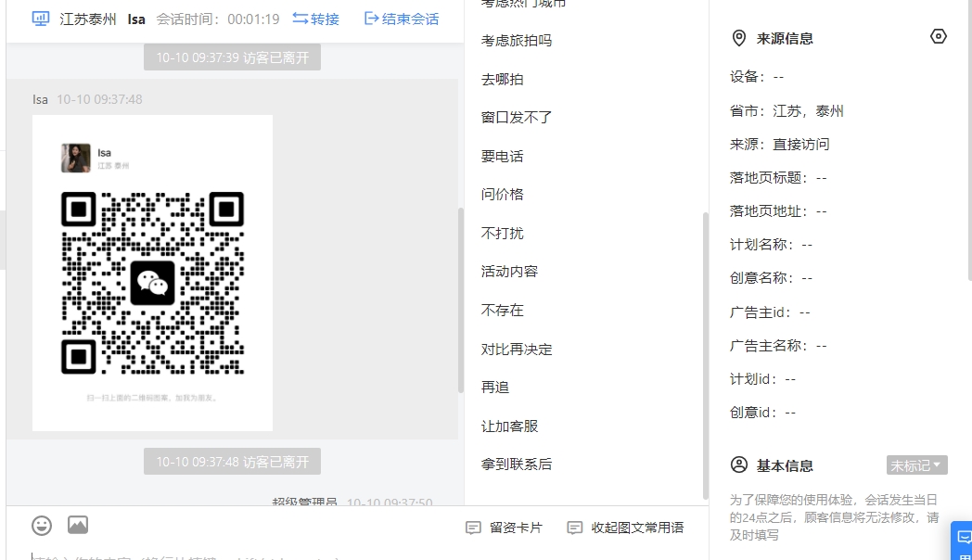Send a 留资卡片 lead card
The width and height of the screenshot is (972, 560).
pos(504,528)
